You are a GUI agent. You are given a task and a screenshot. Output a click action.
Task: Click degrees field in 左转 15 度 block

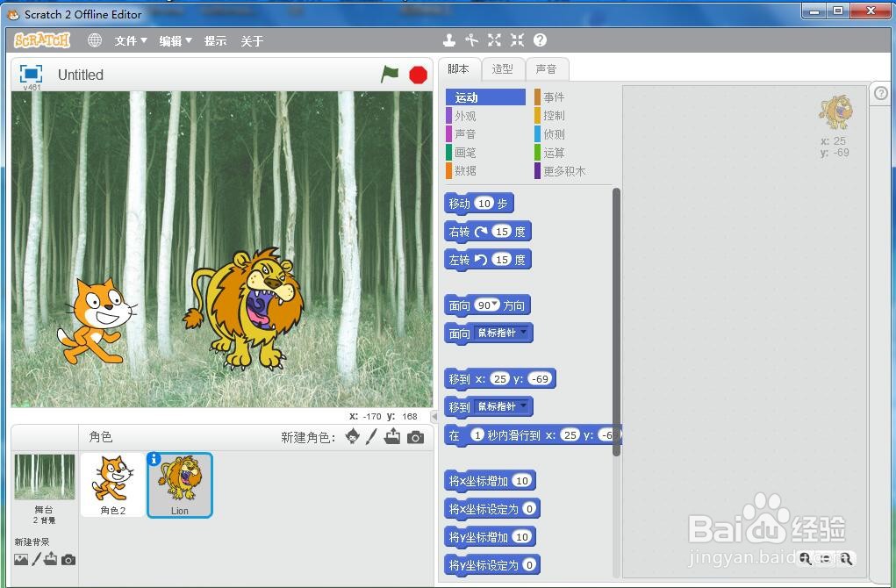(502, 260)
